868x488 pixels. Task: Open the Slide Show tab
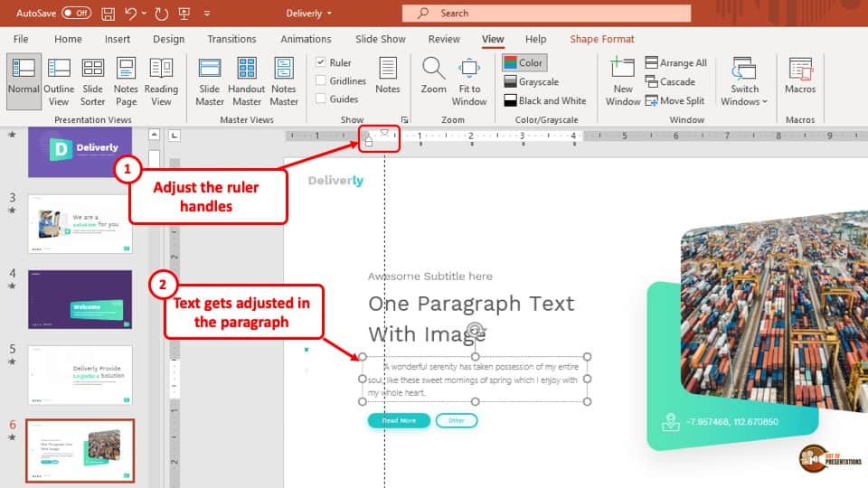click(x=381, y=39)
